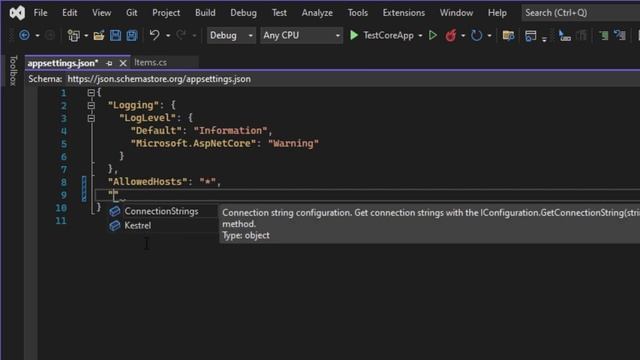Save appsettings.json with the save icon

coord(116,36)
